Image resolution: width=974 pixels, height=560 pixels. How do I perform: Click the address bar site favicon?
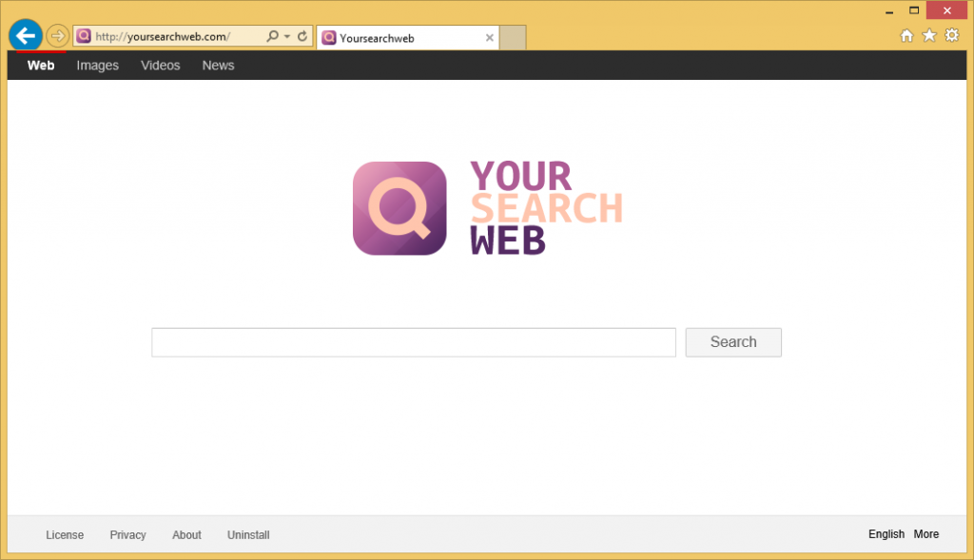[84, 36]
